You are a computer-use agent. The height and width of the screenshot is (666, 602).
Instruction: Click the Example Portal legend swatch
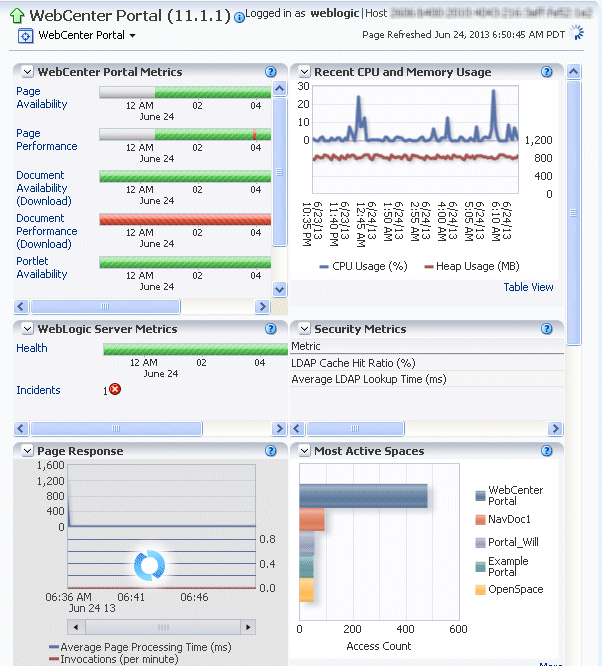[480, 567]
